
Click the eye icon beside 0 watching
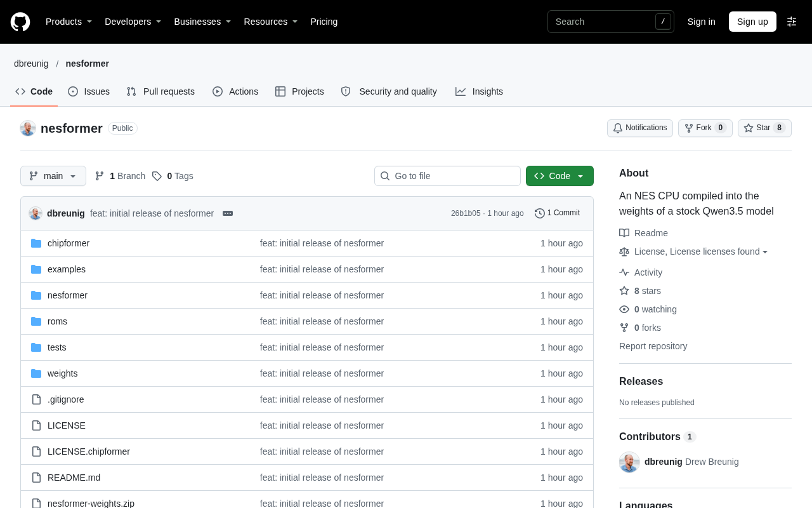(624, 309)
